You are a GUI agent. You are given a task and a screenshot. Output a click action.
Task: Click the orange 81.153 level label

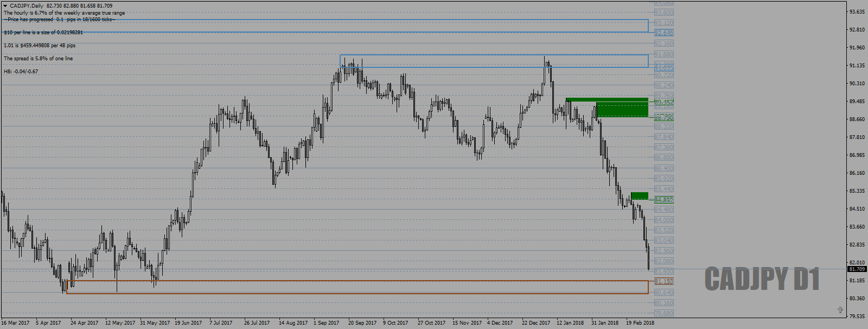(x=663, y=281)
